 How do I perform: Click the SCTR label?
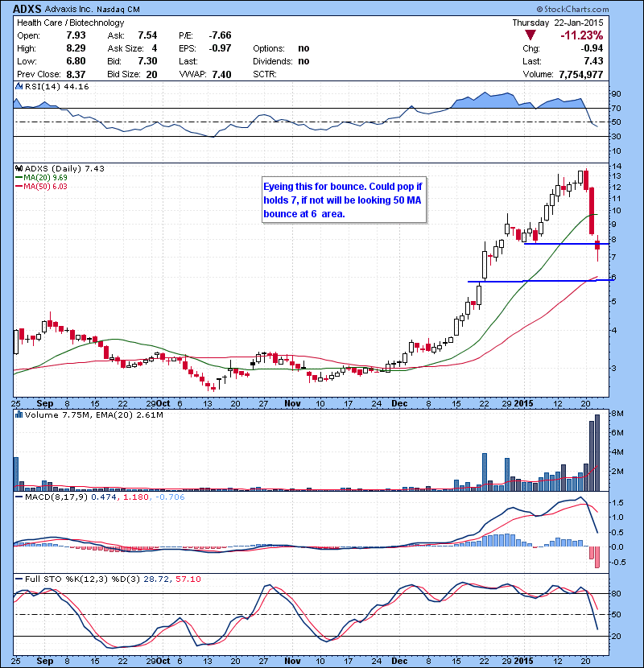(x=265, y=74)
